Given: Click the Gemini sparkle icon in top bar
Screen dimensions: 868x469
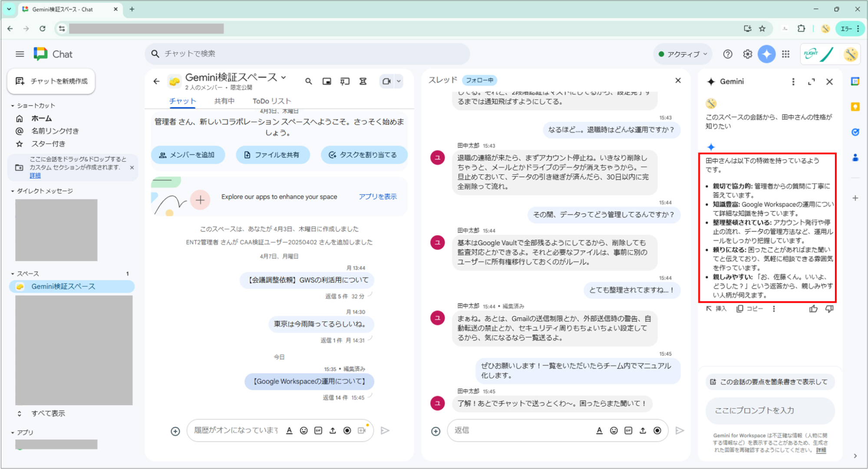Looking at the screenshot, I should coord(766,54).
